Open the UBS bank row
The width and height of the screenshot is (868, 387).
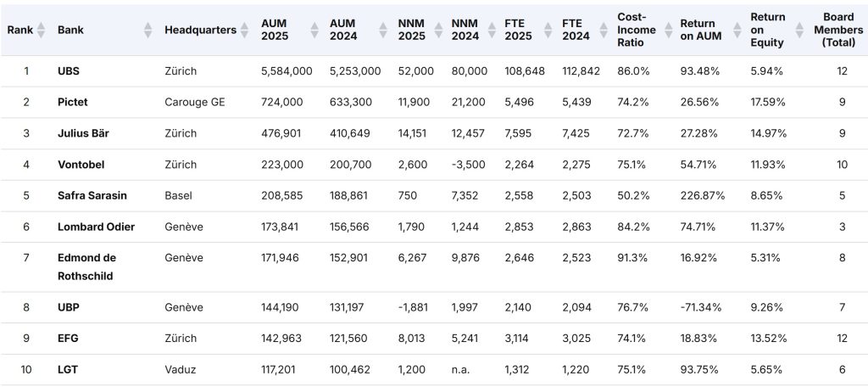pyautogui.click(x=434, y=71)
